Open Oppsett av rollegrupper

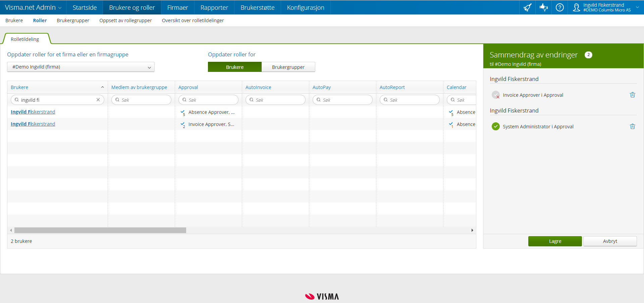point(125,20)
